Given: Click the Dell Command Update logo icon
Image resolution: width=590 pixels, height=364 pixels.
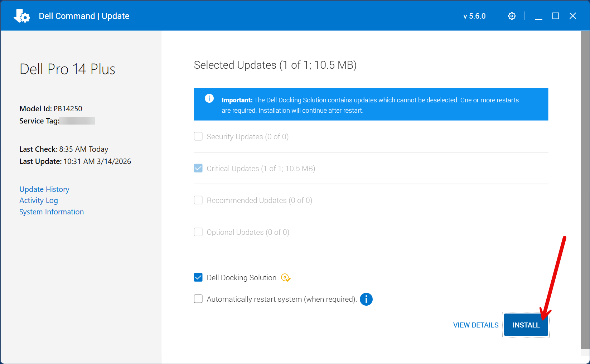Looking at the screenshot, I should click(22, 16).
